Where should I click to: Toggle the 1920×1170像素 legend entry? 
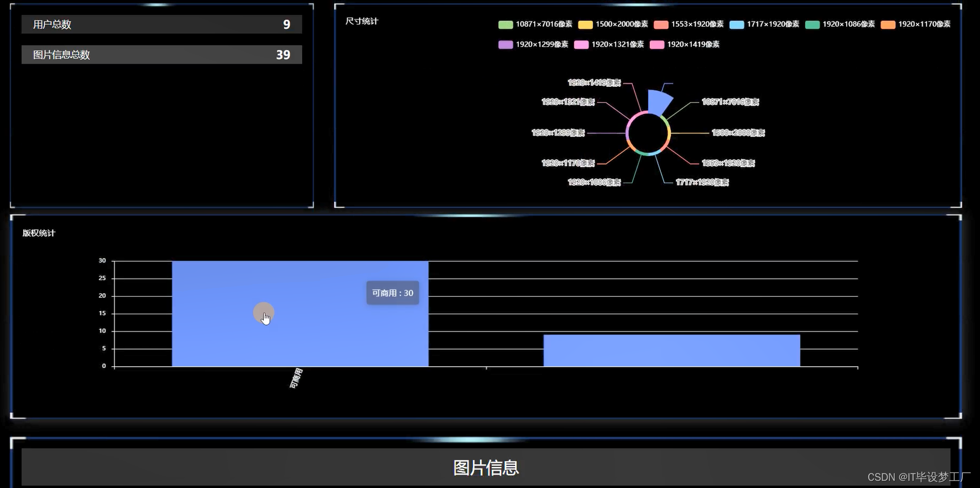coord(915,24)
